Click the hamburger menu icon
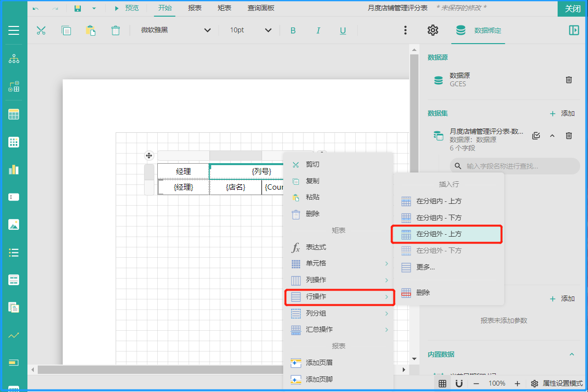This screenshot has height=392, width=588. pyautogui.click(x=14, y=30)
